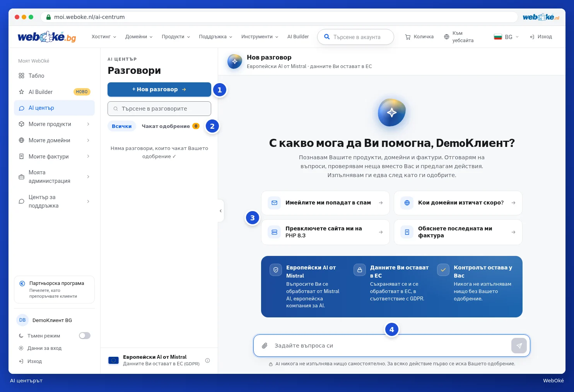
Task: Click the browser address bar showing moi.weboke.nl/ai-centrum
Action: tap(279, 17)
